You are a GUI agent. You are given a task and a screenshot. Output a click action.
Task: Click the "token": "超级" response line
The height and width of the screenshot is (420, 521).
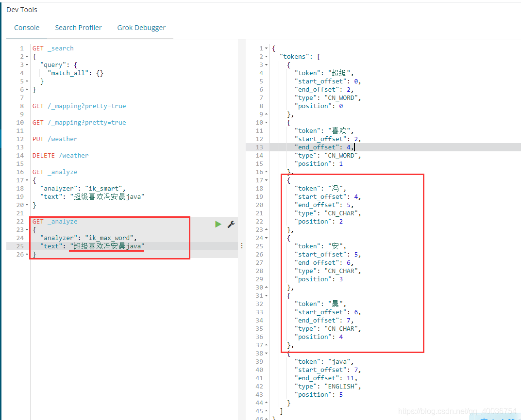pyautogui.click(x=324, y=73)
